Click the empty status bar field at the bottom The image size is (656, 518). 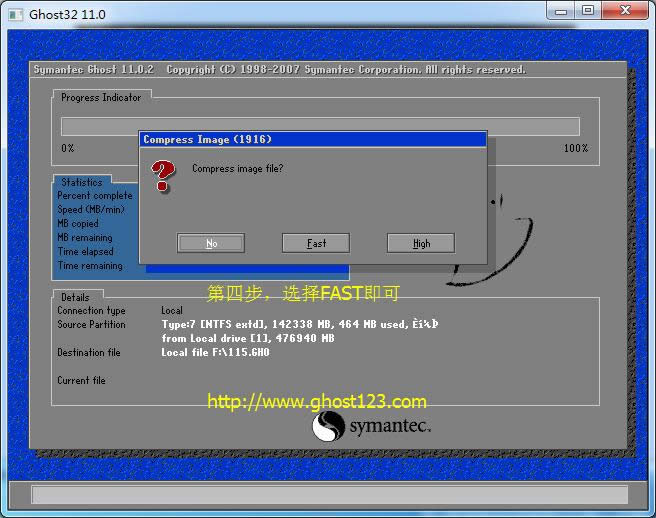tap(330, 495)
